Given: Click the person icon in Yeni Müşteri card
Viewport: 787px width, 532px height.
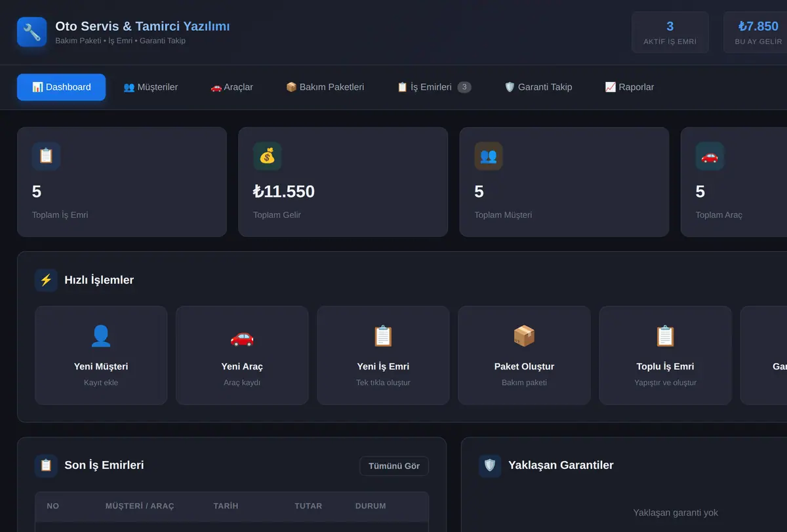Looking at the screenshot, I should 101,336.
